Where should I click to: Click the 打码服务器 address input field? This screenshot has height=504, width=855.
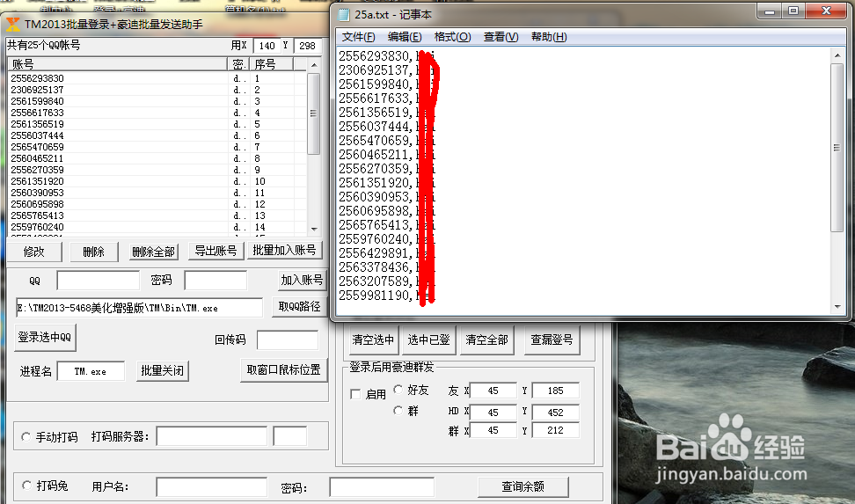pyautogui.click(x=212, y=436)
